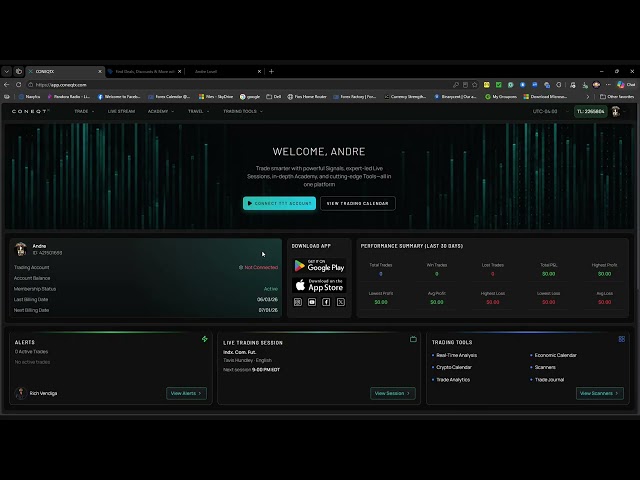Switch to the Find Deals, Discounts browser tab
Viewport: 640px width, 480px height.
point(144,71)
